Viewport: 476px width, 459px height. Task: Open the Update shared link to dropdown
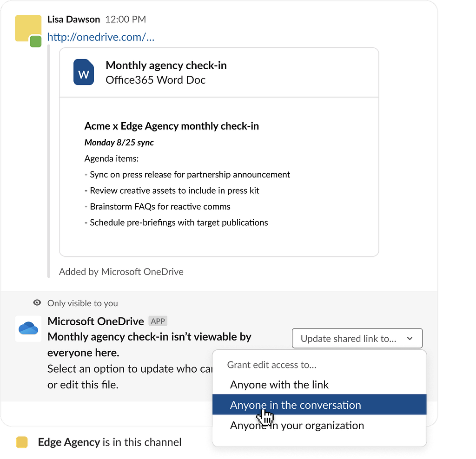coord(357,338)
